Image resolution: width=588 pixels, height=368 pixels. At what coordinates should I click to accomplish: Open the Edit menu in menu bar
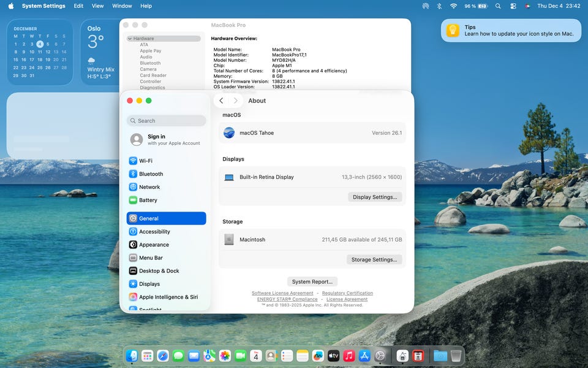click(x=78, y=6)
